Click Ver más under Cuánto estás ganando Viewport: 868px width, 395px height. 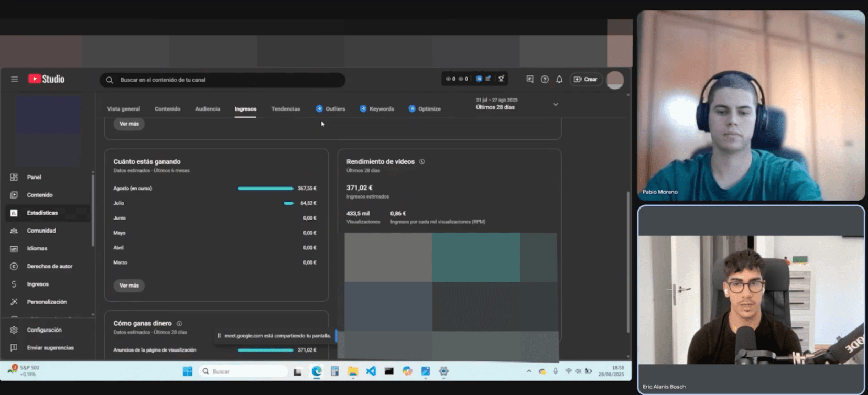(x=129, y=286)
